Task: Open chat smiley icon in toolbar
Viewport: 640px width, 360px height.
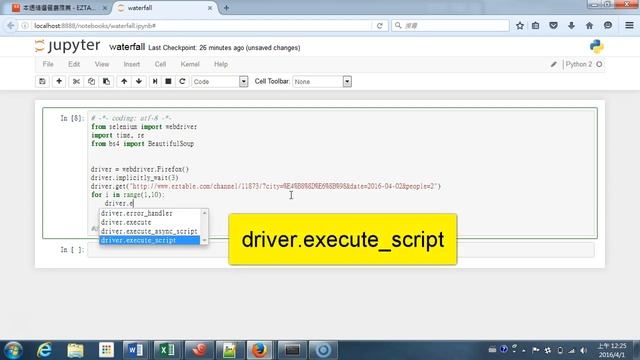Action: pos(608,26)
